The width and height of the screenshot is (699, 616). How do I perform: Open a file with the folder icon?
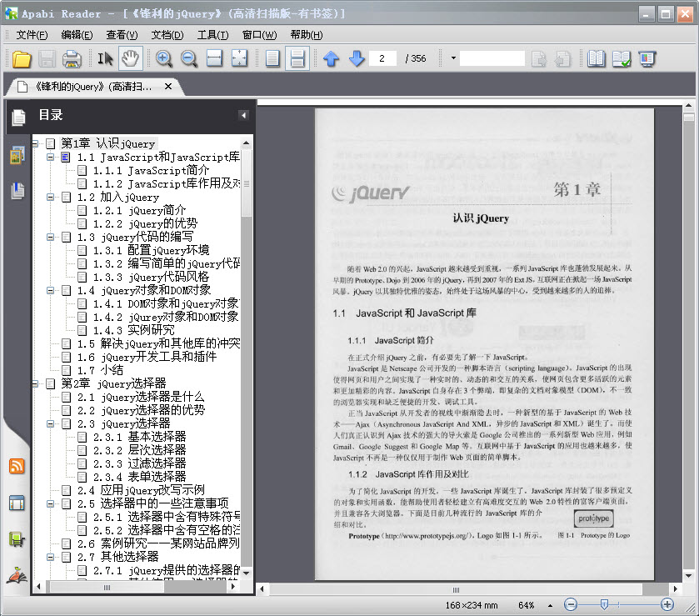(x=22, y=59)
